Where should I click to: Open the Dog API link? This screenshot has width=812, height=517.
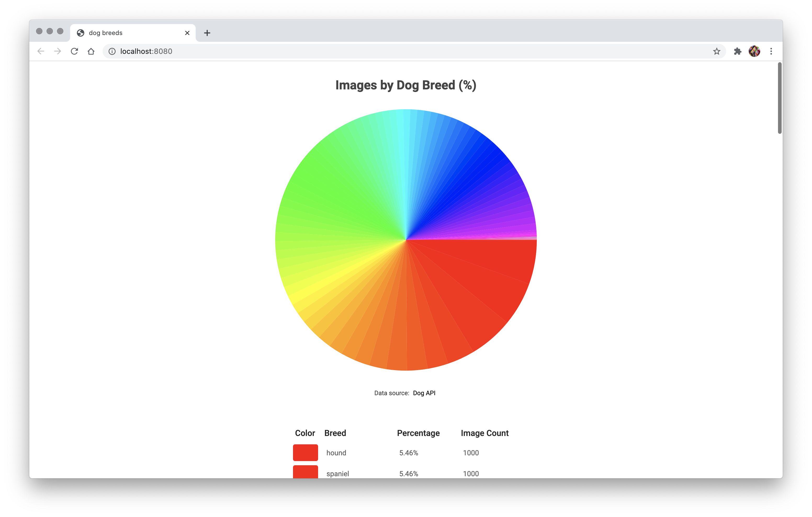[424, 393]
